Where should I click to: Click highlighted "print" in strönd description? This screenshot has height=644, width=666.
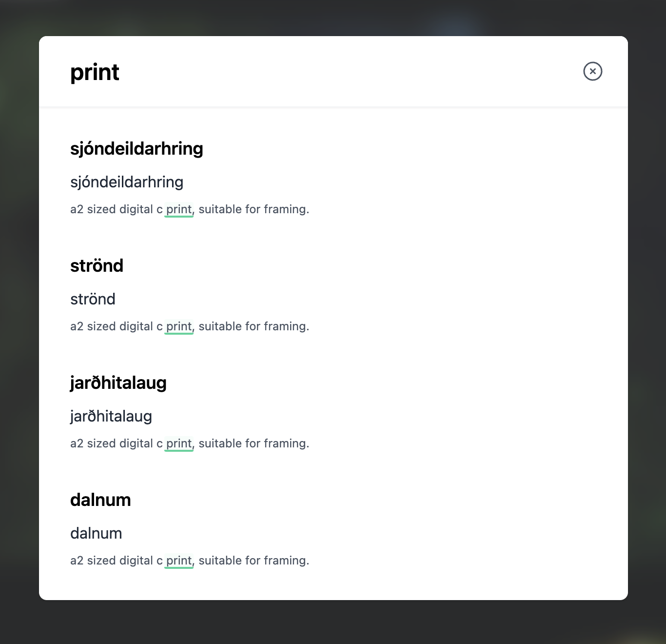[x=179, y=326]
